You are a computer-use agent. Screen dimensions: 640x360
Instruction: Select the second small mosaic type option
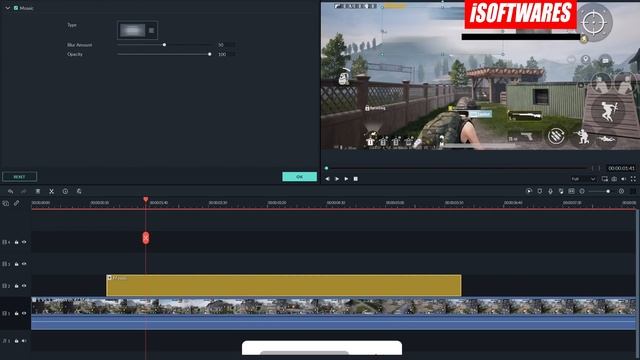point(151,30)
